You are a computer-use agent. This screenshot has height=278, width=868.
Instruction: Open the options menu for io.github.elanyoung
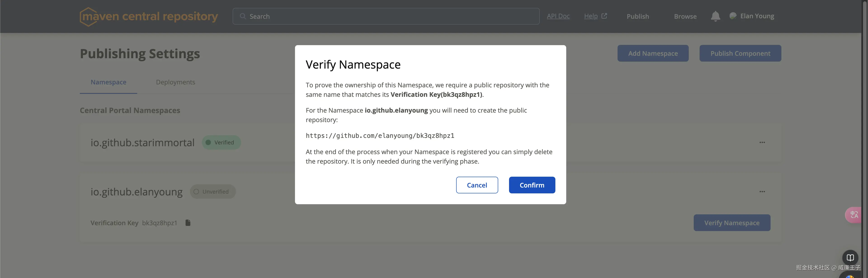click(x=762, y=192)
